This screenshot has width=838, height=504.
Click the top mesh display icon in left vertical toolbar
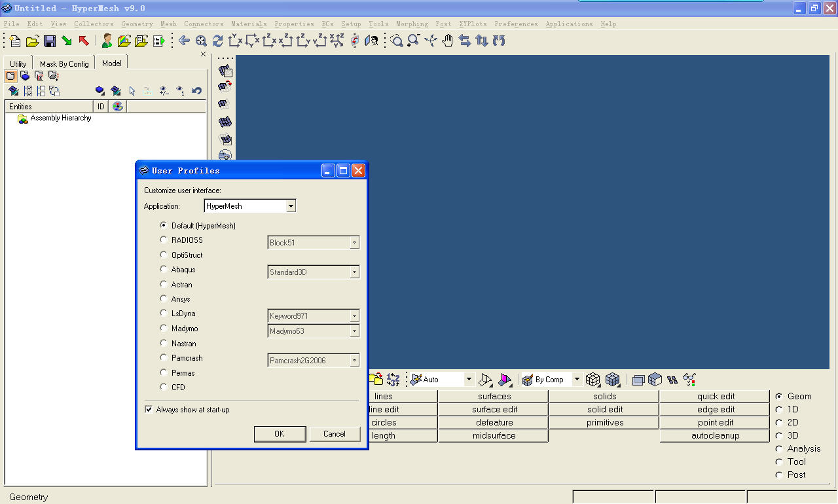point(225,71)
